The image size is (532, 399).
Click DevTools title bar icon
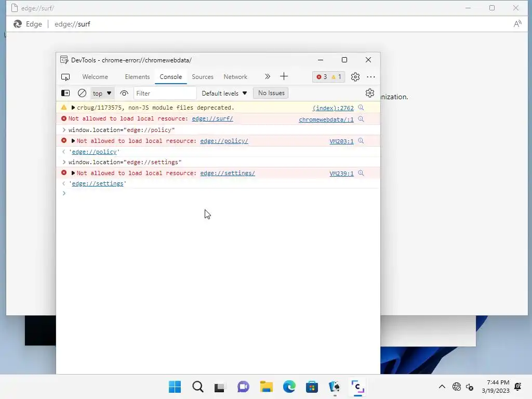coord(64,60)
